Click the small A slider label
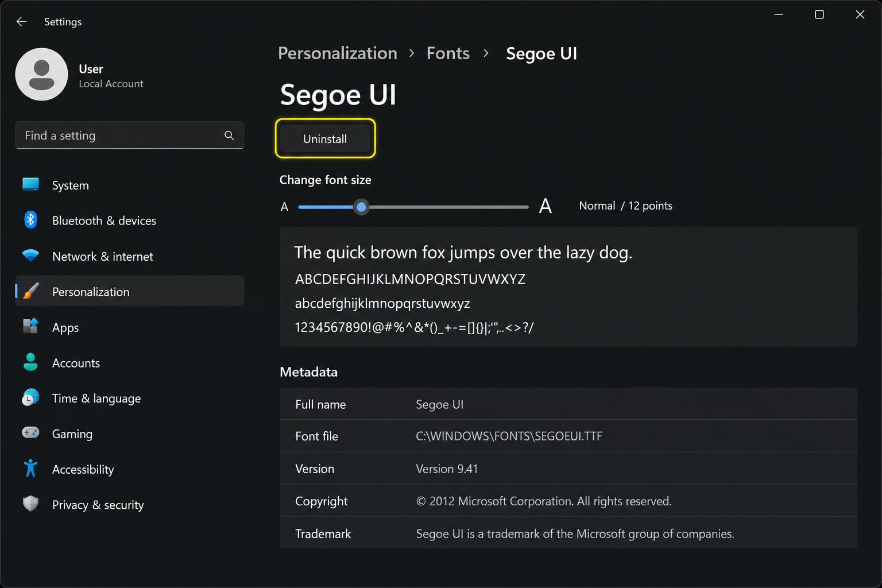This screenshot has height=588, width=882. pos(284,207)
